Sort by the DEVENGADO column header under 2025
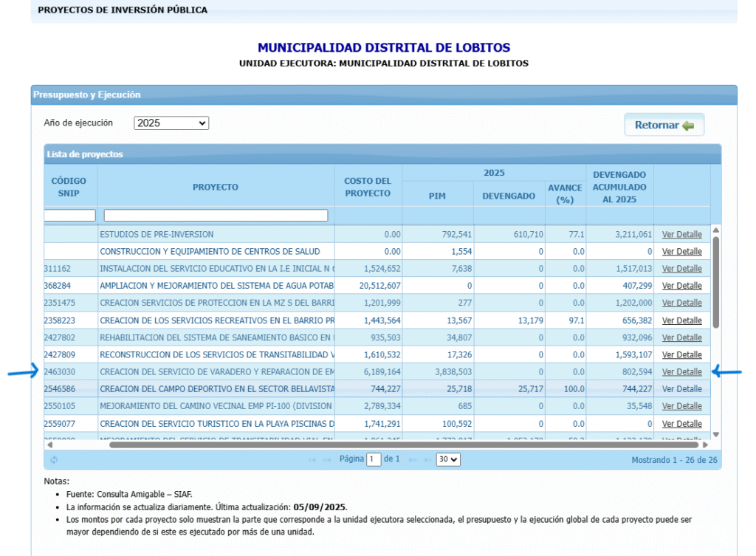Image resolution: width=756 pixels, height=556 pixels. click(x=509, y=196)
